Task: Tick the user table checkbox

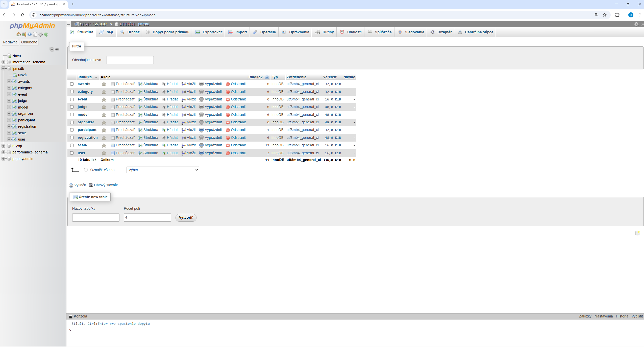Action: coord(72,153)
